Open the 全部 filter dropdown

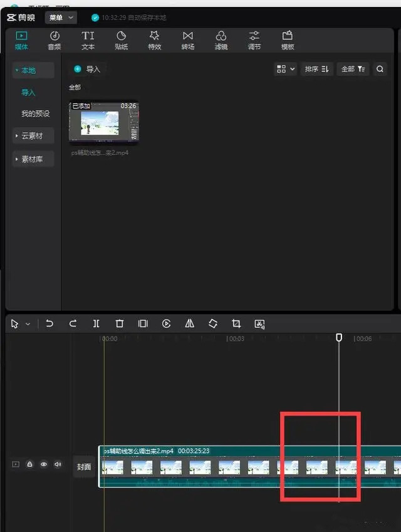353,69
